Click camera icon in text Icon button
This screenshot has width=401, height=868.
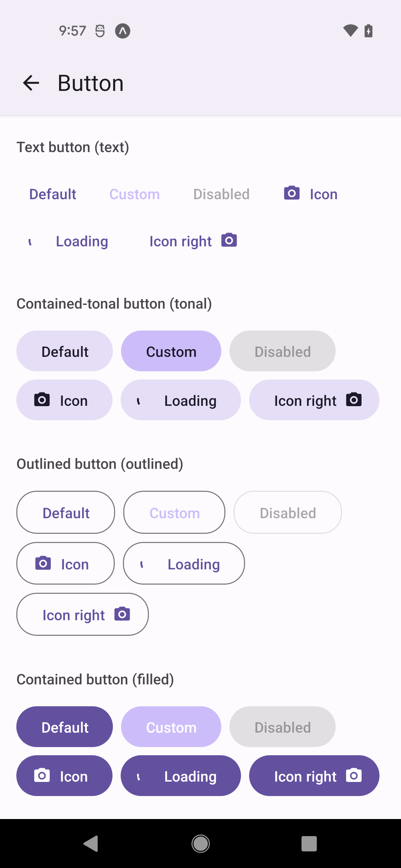292,193
